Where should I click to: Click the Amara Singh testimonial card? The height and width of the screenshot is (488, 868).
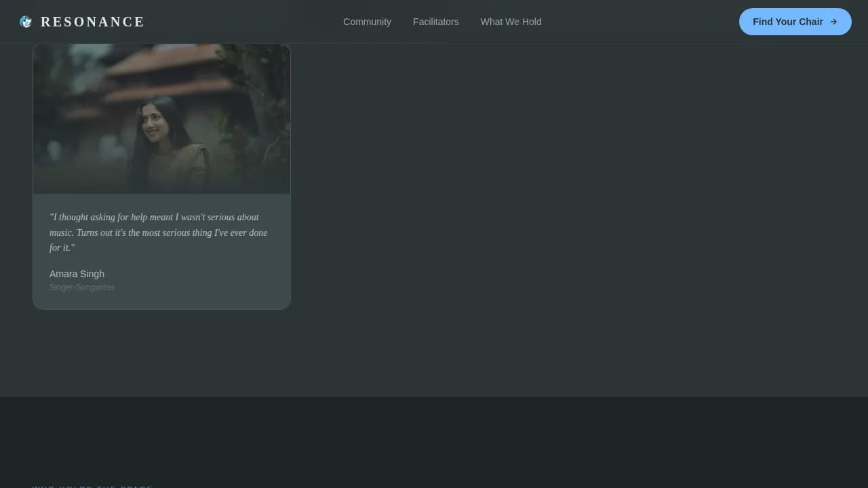click(161, 175)
